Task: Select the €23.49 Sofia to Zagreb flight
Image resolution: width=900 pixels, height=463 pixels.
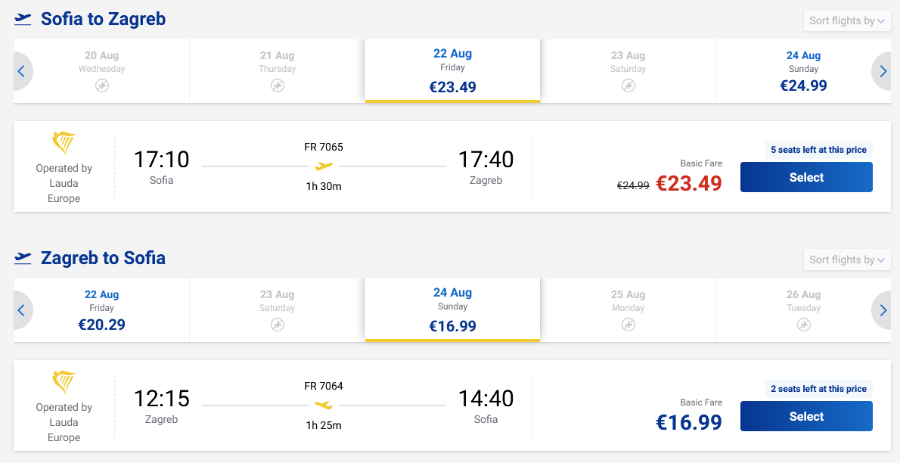Action: coord(806,177)
